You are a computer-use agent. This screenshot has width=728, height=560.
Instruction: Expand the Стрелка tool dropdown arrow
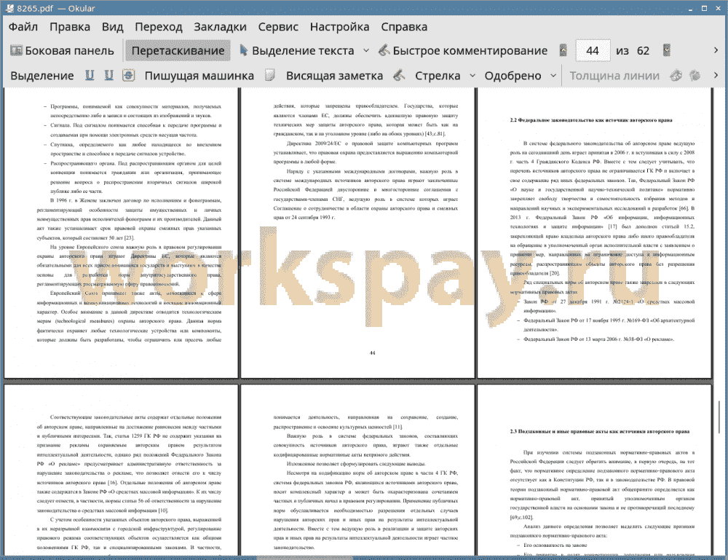pyautogui.click(x=472, y=76)
